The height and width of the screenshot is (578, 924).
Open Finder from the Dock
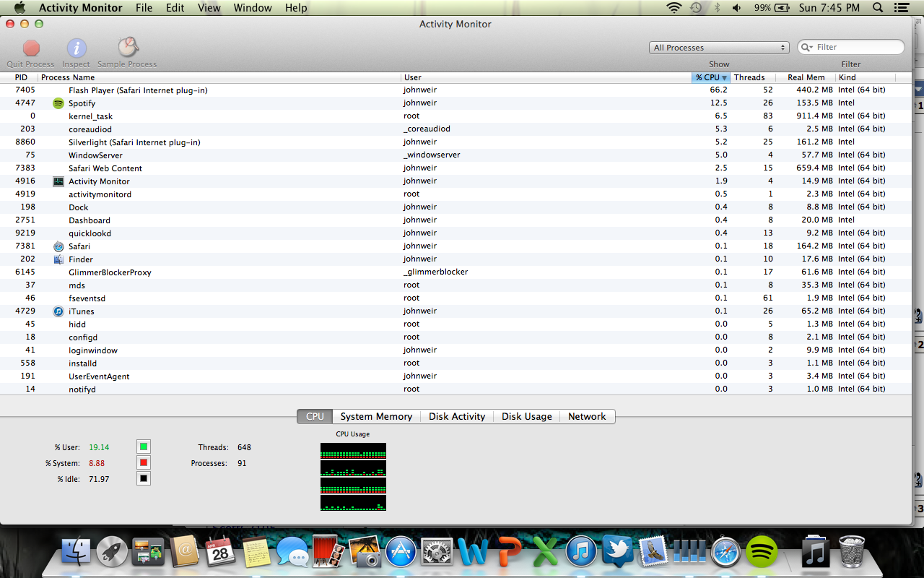[77, 552]
